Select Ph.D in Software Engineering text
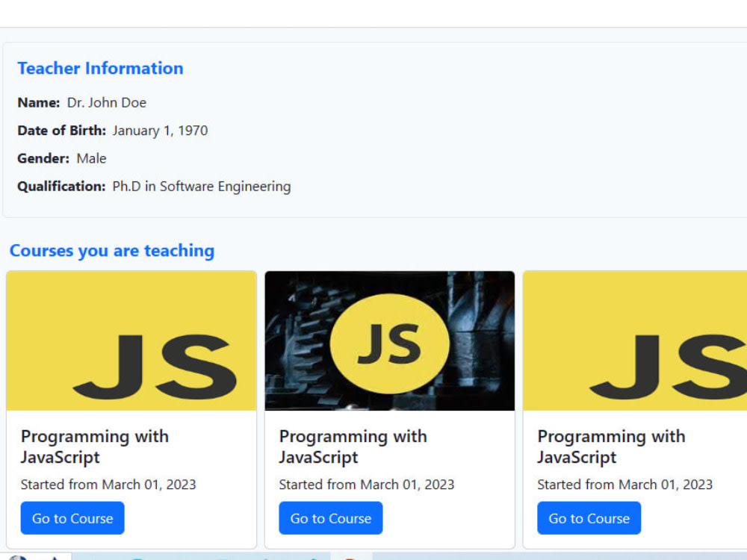Screen dimensions: 747x560 [x=202, y=186]
